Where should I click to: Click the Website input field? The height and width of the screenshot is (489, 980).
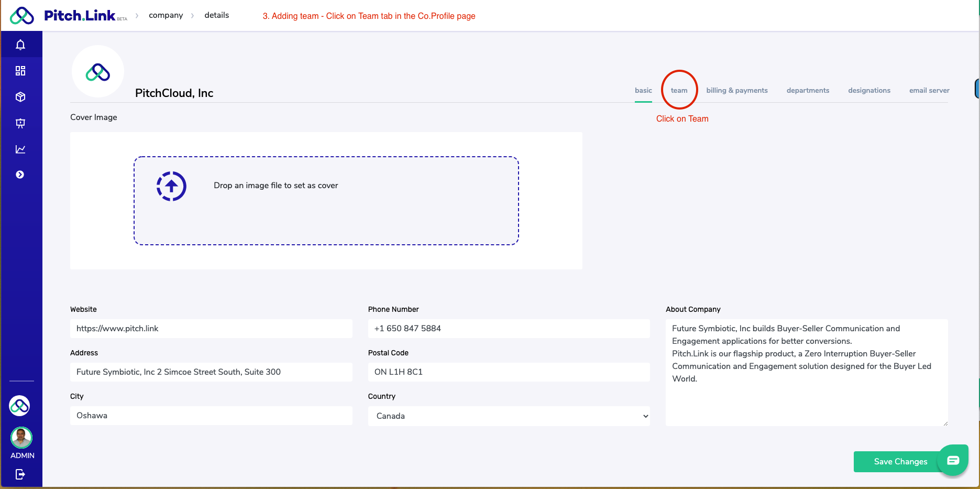211,329
